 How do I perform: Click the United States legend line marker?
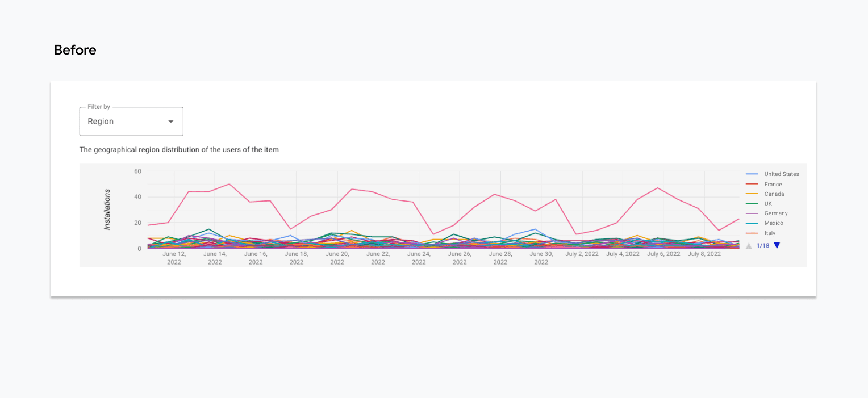tap(751, 174)
